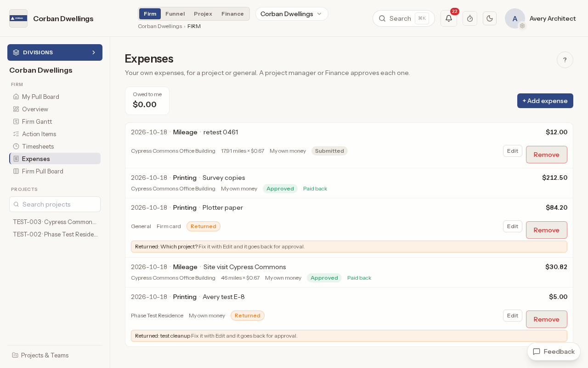Switch to the Funnel tab

click(175, 14)
